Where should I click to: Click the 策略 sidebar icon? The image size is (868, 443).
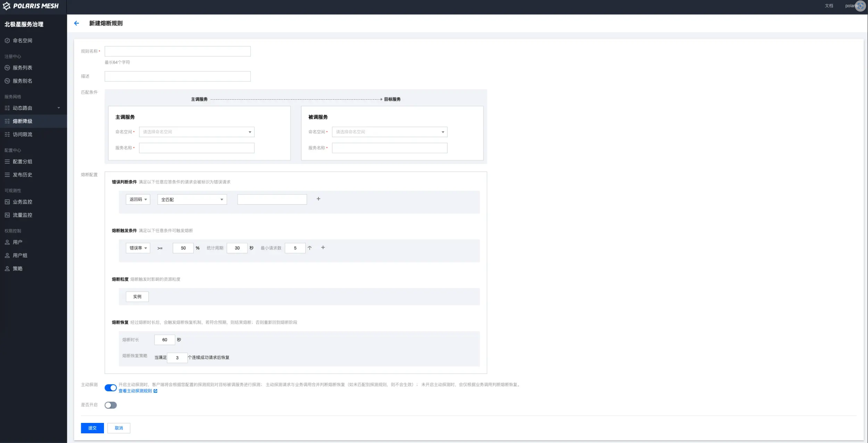click(7, 268)
